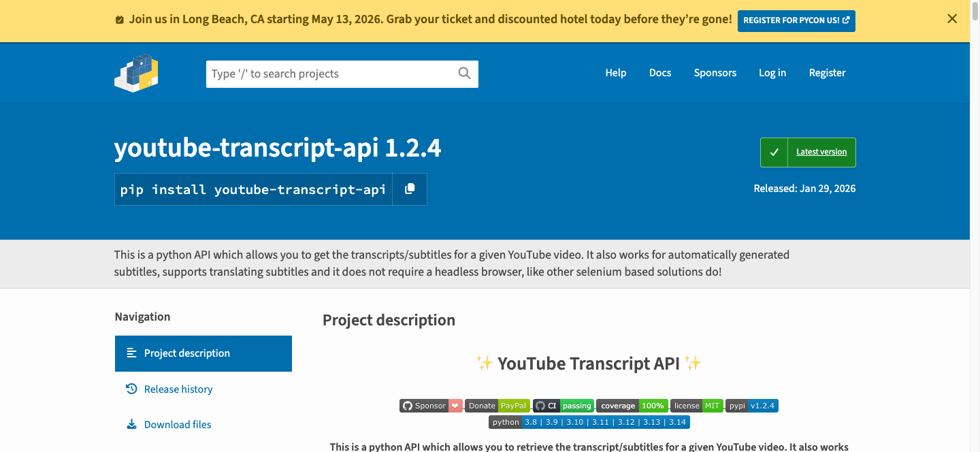Click the search magnifier icon
Image resolution: width=980 pixels, height=452 pixels.
(x=464, y=74)
